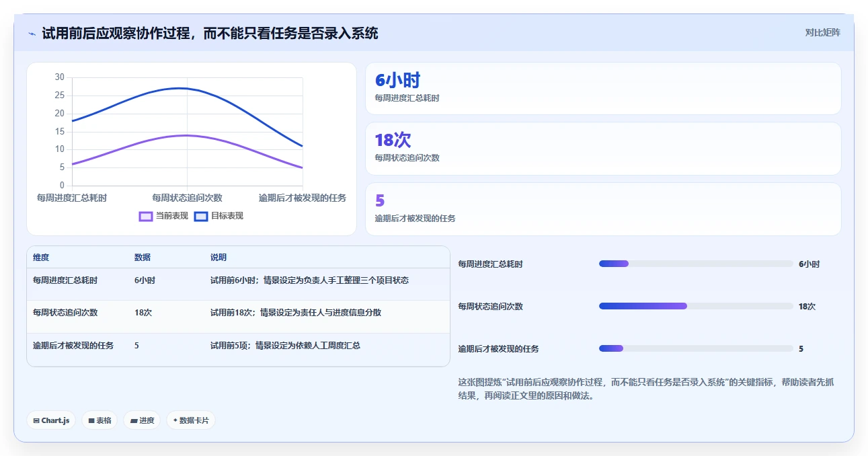Toggle the 目标表现 legend swatch
Viewport: 868px width, 456px height.
pyautogui.click(x=201, y=217)
